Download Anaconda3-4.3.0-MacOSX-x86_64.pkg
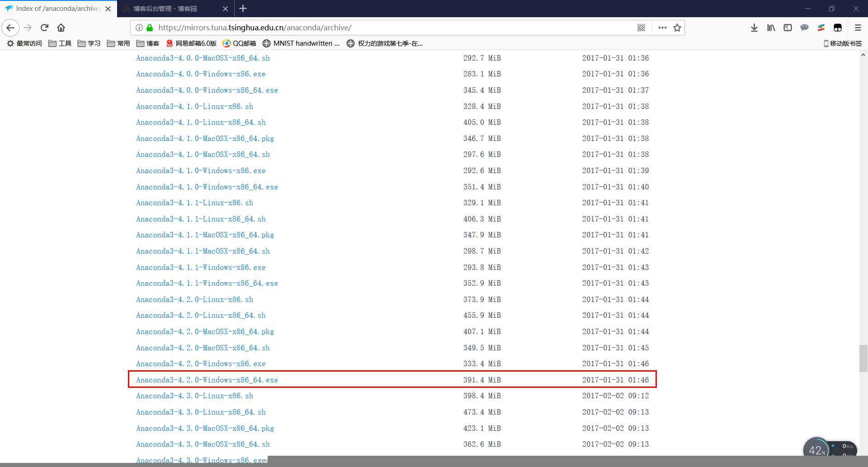Image resolution: width=868 pixels, height=467 pixels. [x=205, y=428]
